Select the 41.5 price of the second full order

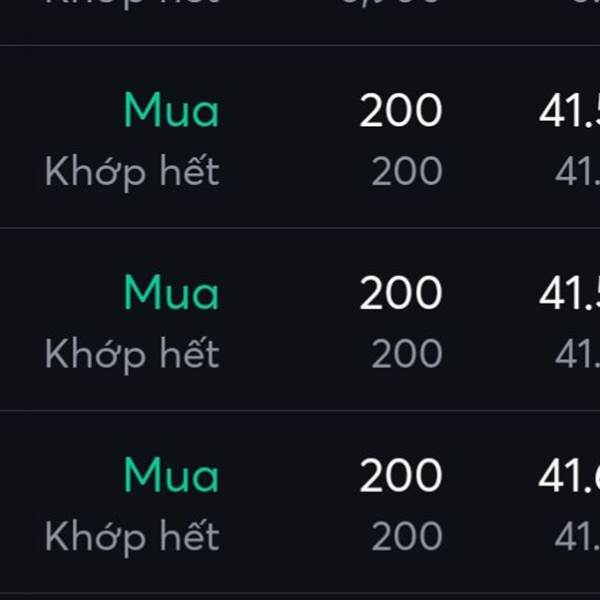[x=569, y=293]
